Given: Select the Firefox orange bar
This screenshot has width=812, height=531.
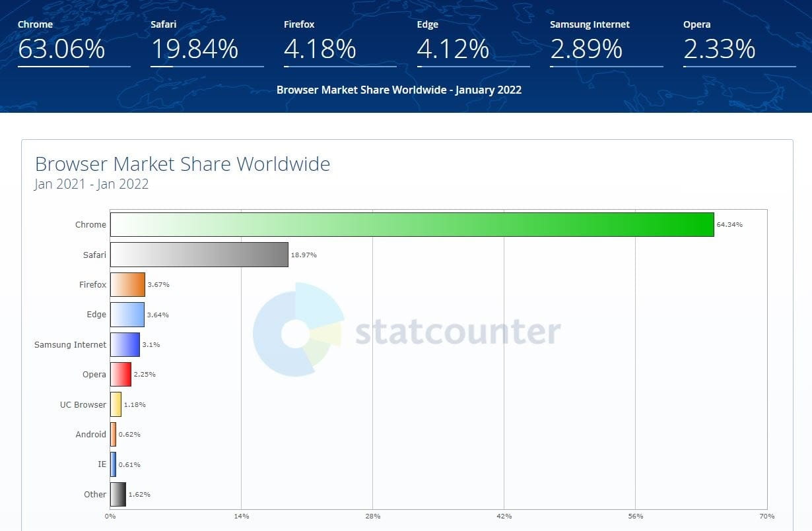Looking at the screenshot, I should [x=127, y=284].
